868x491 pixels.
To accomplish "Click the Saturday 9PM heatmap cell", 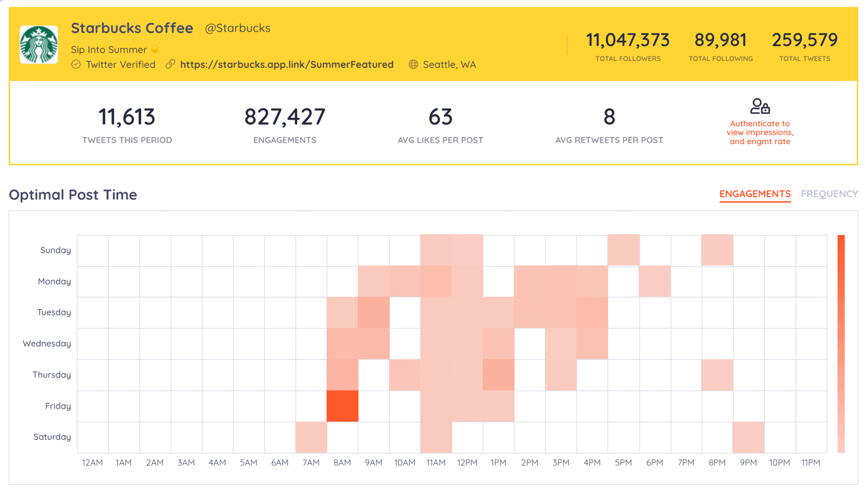I will 748,437.
